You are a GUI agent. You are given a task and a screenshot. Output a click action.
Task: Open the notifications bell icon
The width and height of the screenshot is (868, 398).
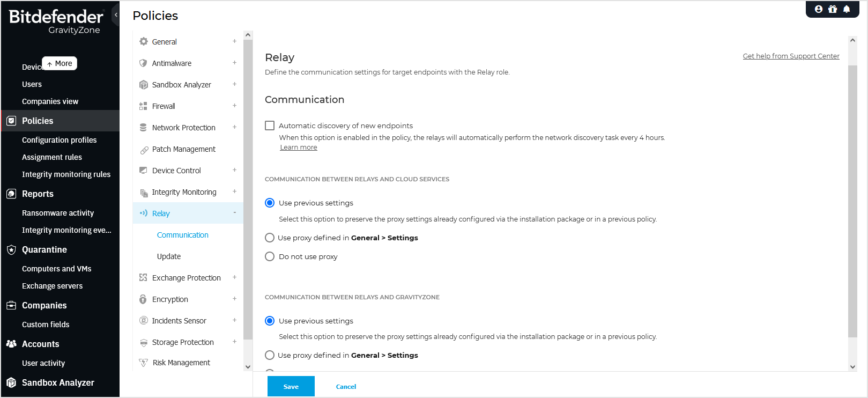click(847, 9)
